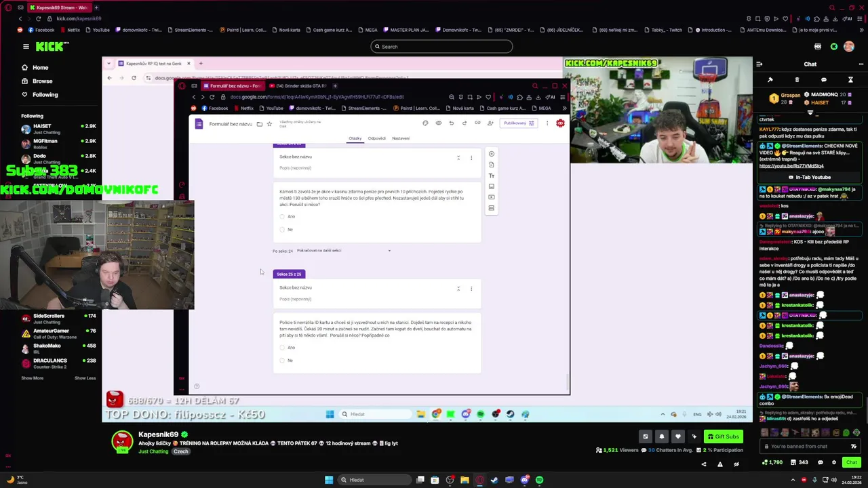Screen dimensions: 868x488
Task: Open the Pokračovat na další sekci dropdown
Action: (x=343, y=251)
